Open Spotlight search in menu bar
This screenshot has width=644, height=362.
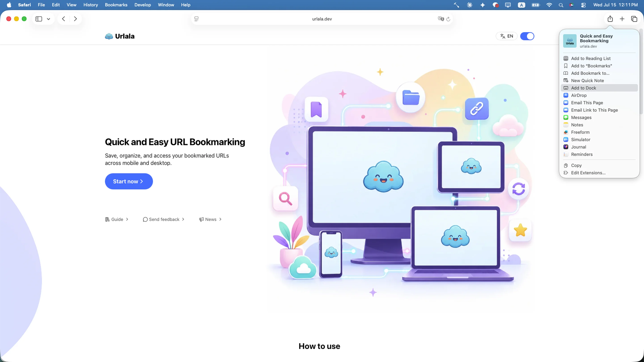pos(561,5)
